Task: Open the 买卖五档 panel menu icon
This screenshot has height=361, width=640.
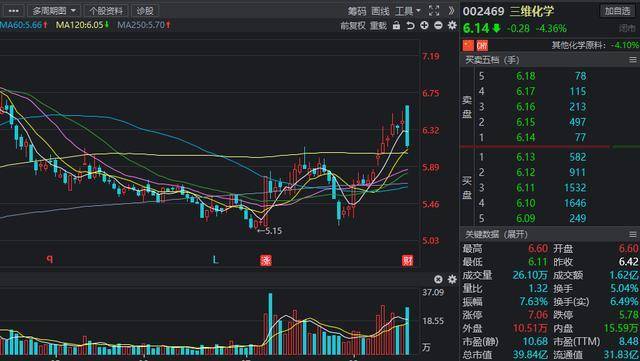Action: pyautogui.click(x=633, y=60)
